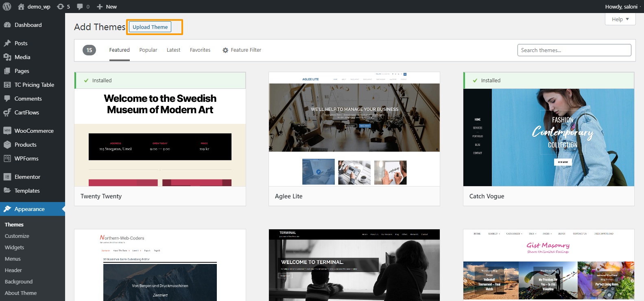Click the Elementor icon
This screenshot has width=644, height=301.
pyautogui.click(x=7, y=177)
